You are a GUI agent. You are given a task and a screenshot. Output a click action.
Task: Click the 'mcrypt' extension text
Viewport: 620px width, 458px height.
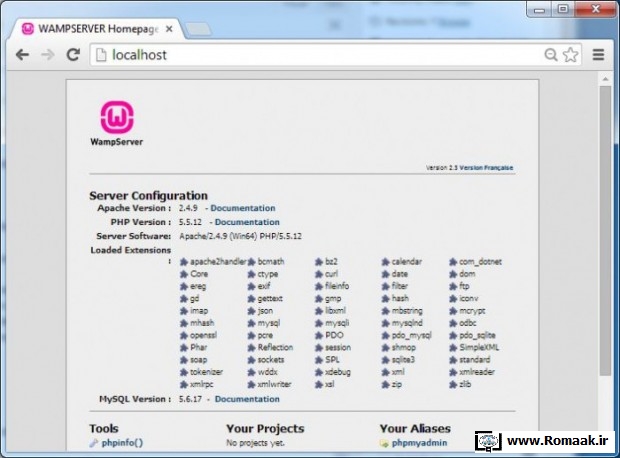[472, 311]
